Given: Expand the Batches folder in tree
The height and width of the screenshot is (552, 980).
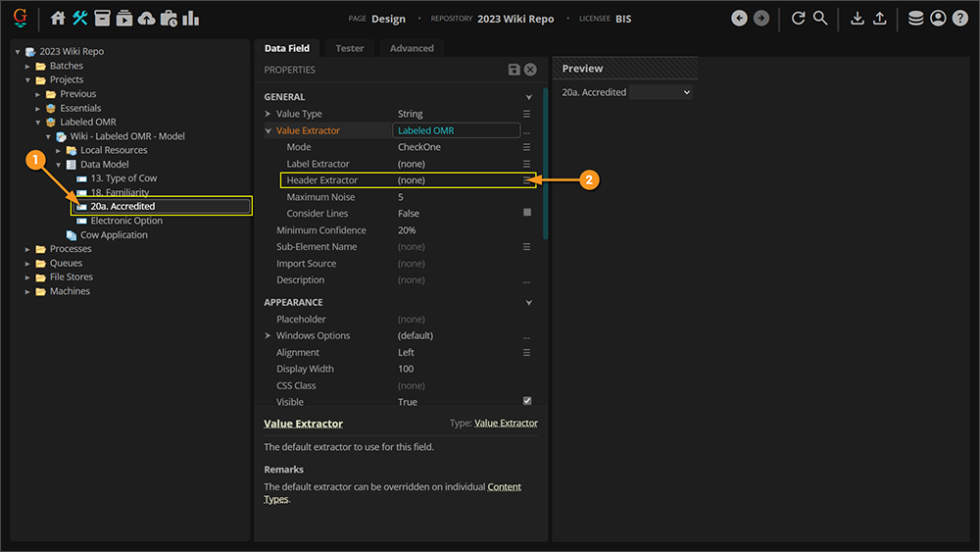Looking at the screenshot, I should (x=28, y=66).
